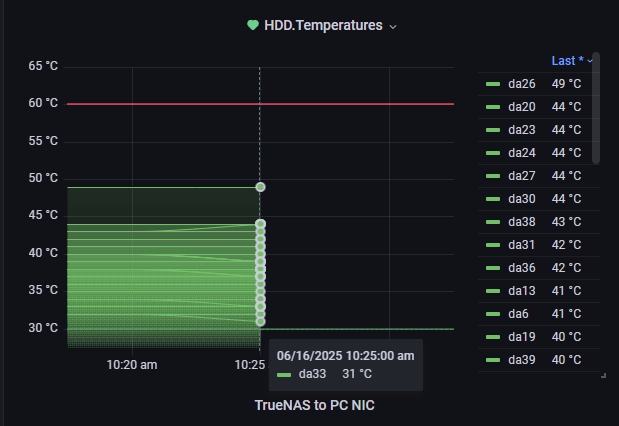Select the da36 legend label

coord(522,268)
